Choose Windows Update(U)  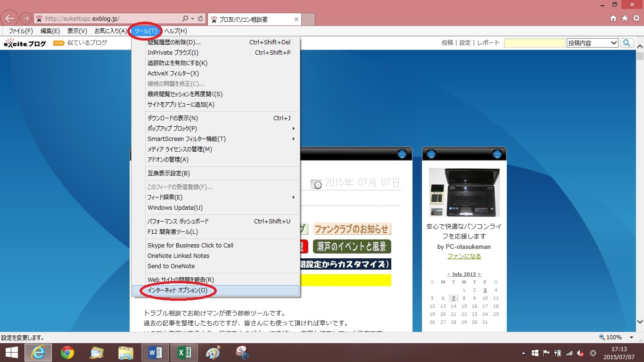point(216,208)
